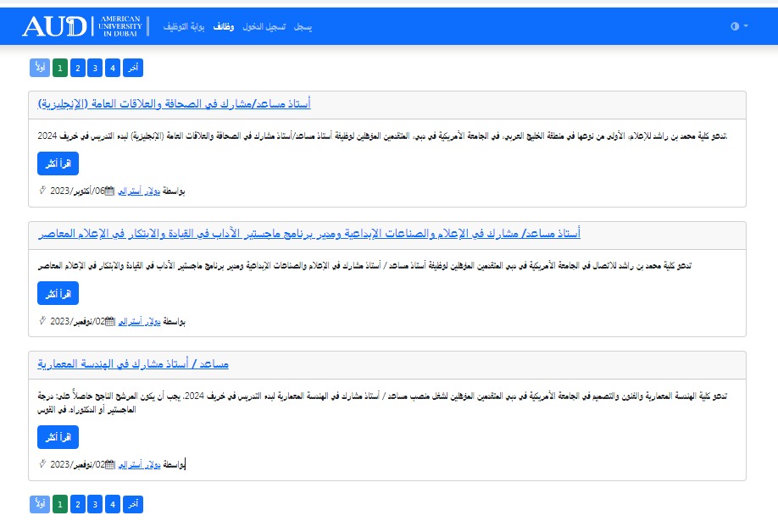Jump to last page آخر in top pagination
Image resolution: width=778 pixels, height=532 pixels.
pos(132,68)
